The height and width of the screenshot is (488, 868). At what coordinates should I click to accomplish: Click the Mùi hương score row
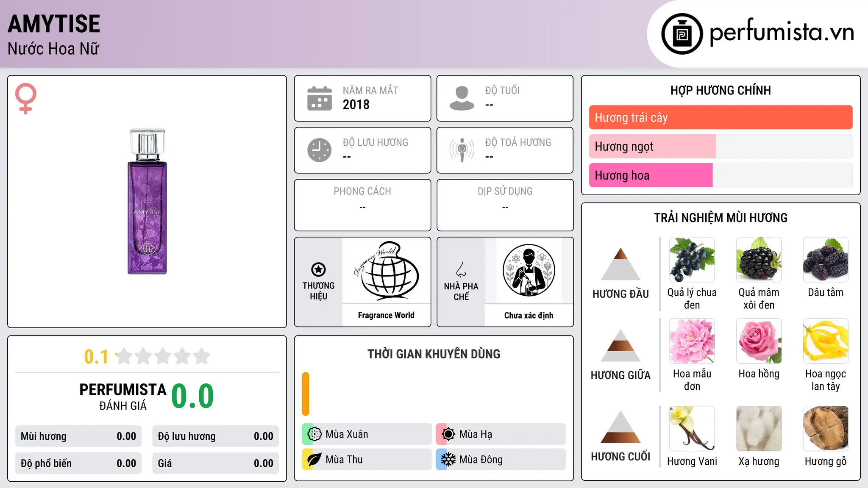tap(78, 436)
